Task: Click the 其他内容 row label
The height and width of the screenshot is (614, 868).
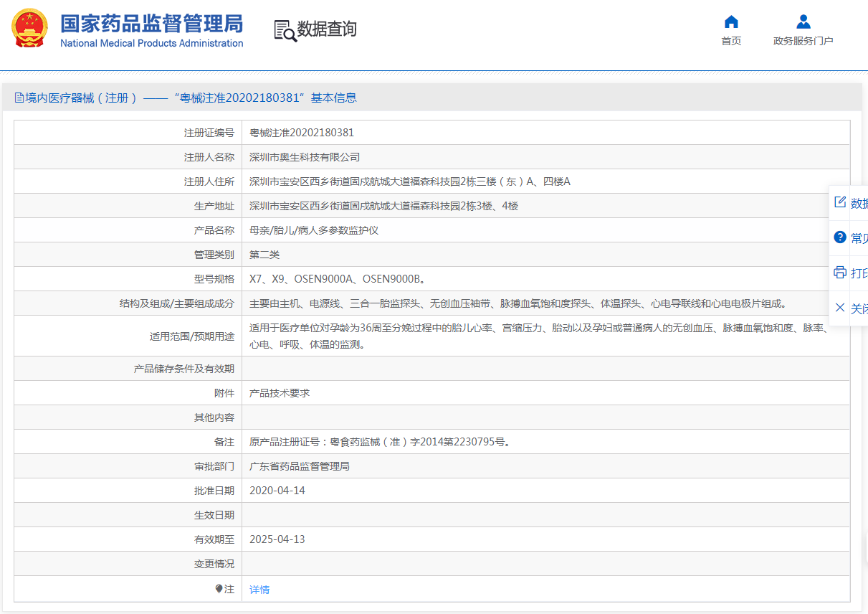Action: [x=214, y=417]
